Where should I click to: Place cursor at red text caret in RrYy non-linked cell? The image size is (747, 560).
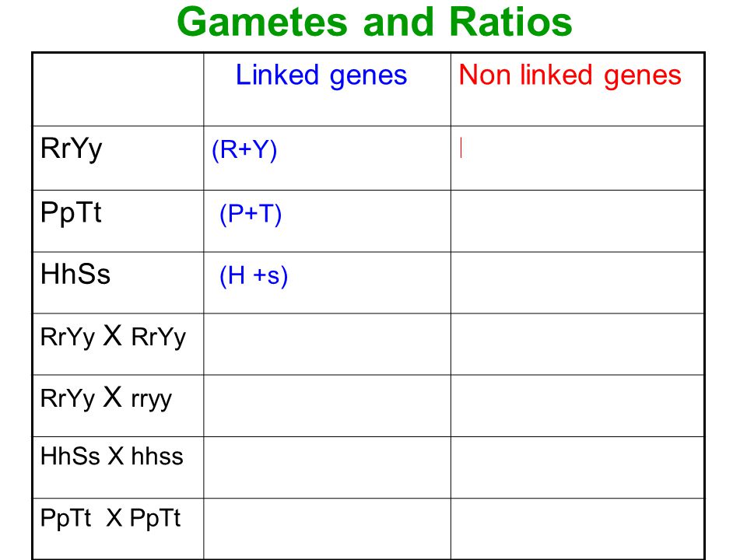point(461,148)
